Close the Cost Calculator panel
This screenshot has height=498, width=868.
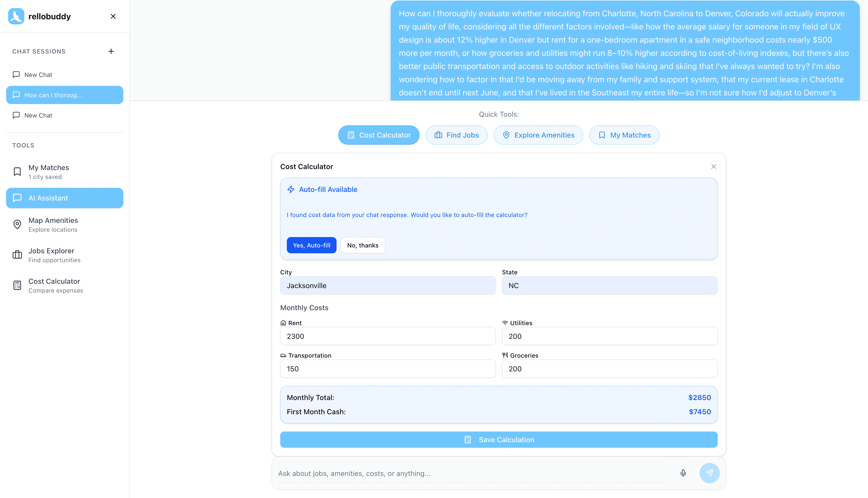tap(713, 167)
